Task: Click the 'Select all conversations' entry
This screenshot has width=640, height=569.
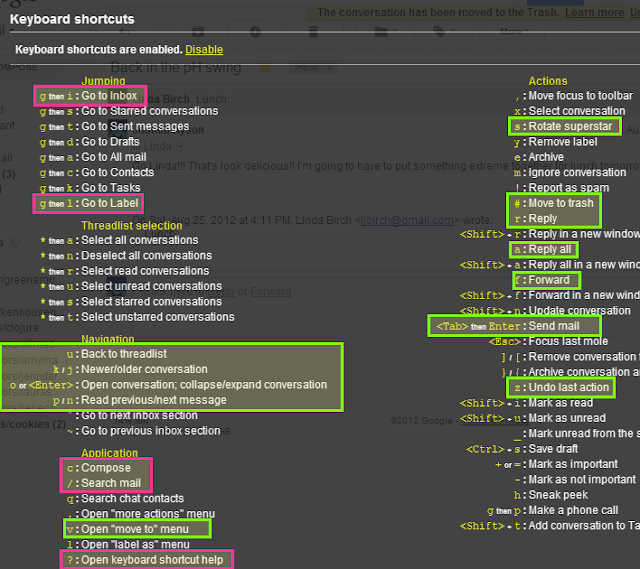Action: pyautogui.click(x=119, y=240)
